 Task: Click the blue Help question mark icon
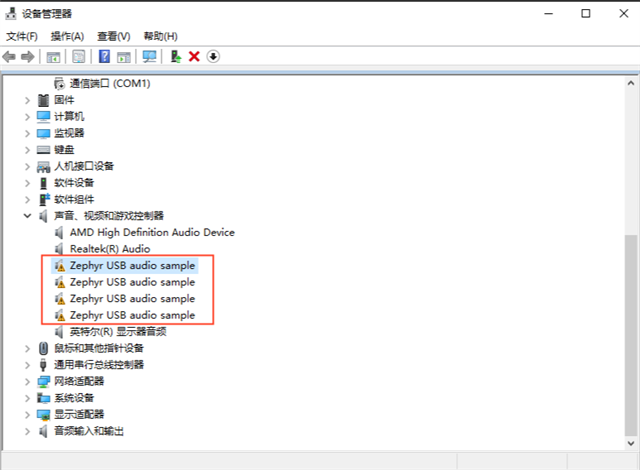[104, 56]
